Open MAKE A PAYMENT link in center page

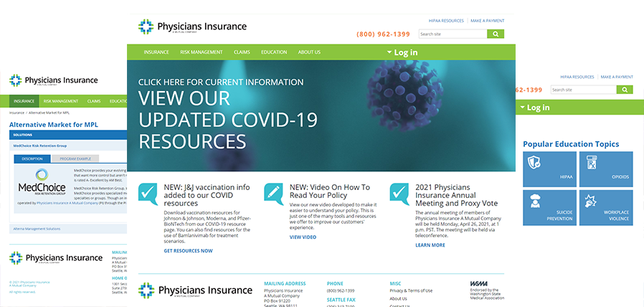pos(488,21)
